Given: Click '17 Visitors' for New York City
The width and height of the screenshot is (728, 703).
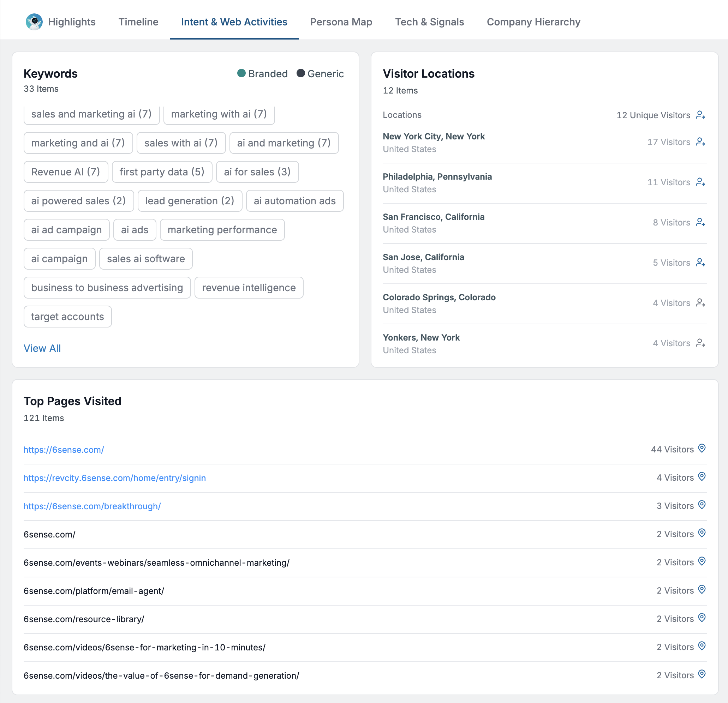Looking at the screenshot, I should (x=669, y=142).
